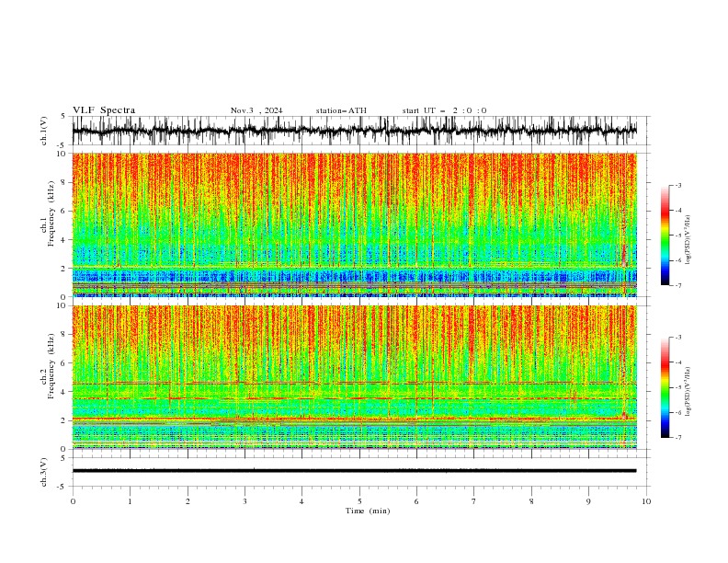728x563 pixels.
Task: Click the 'start UT = 2 :0 :0' label
Action: pyautogui.click(x=444, y=110)
